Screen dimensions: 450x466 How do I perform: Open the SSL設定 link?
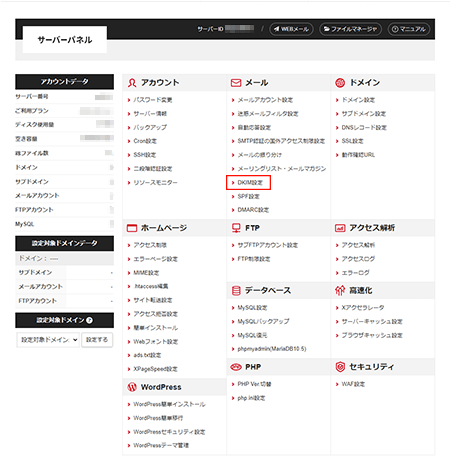point(352,141)
